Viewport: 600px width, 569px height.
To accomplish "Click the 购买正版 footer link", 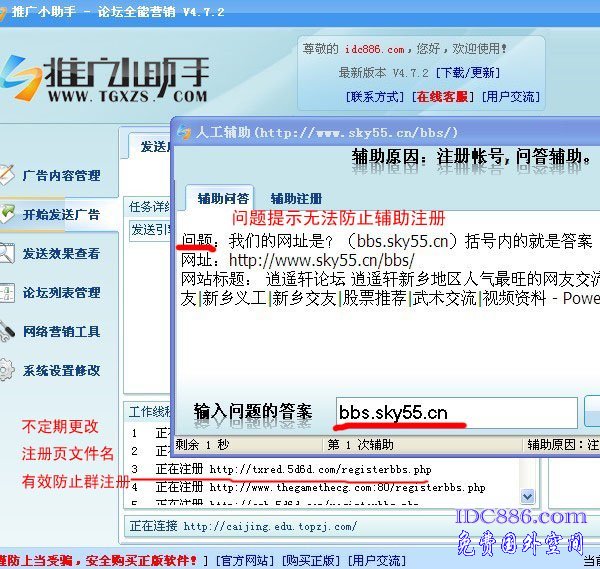I will [311, 561].
